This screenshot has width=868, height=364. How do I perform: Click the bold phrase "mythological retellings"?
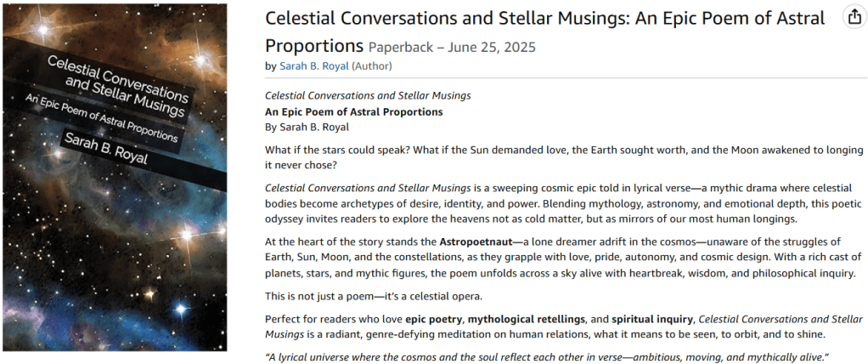point(527,319)
